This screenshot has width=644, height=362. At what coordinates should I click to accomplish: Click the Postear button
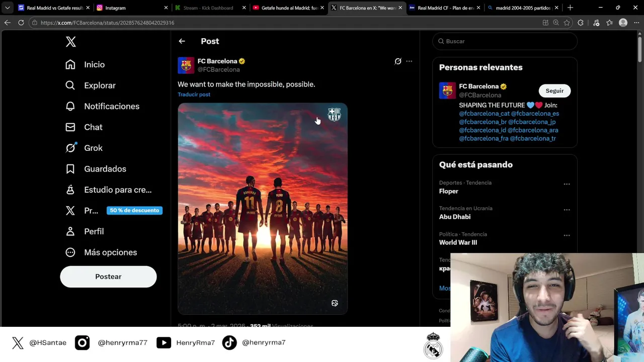pyautogui.click(x=108, y=277)
